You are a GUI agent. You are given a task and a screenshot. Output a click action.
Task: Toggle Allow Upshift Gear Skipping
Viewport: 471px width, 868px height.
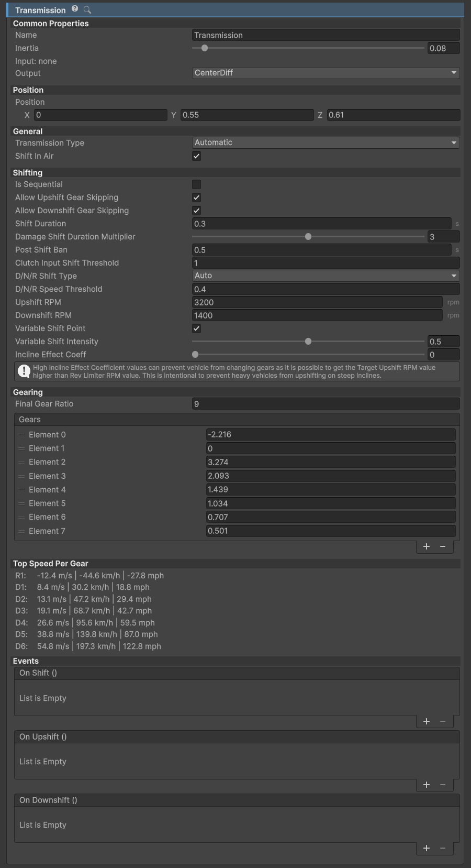(x=197, y=197)
